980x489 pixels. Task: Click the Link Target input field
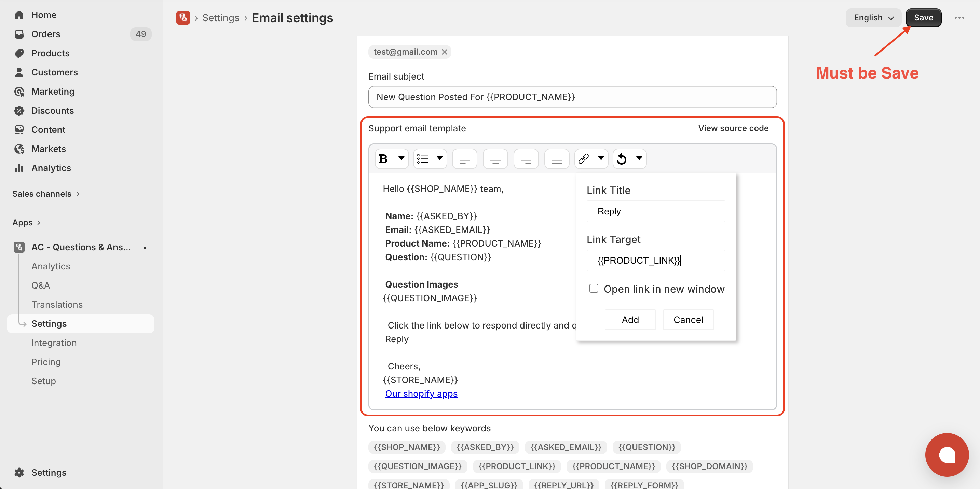pos(655,261)
